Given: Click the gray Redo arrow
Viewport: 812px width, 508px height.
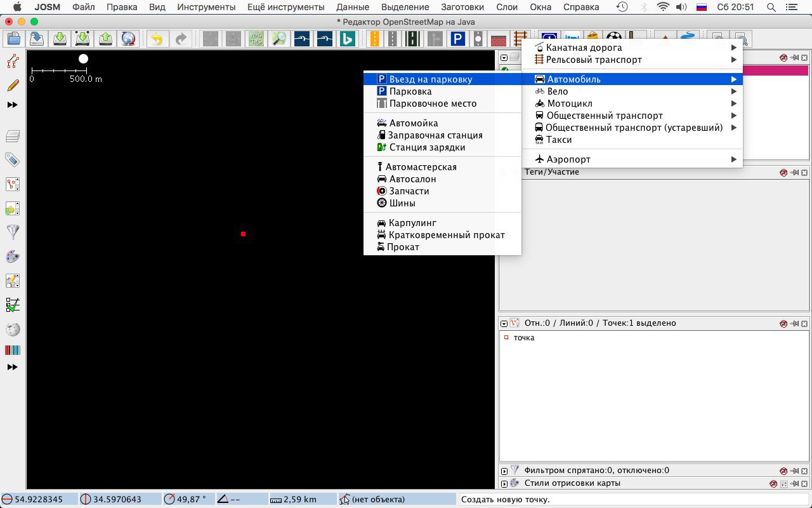Looking at the screenshot, I should [181, 39].
